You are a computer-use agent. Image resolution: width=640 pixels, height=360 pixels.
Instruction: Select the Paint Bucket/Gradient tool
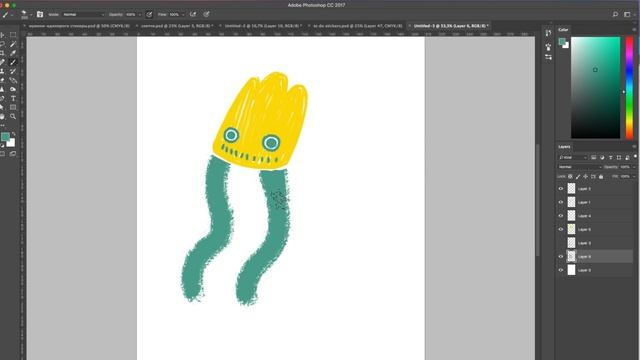tap(13, 80)
